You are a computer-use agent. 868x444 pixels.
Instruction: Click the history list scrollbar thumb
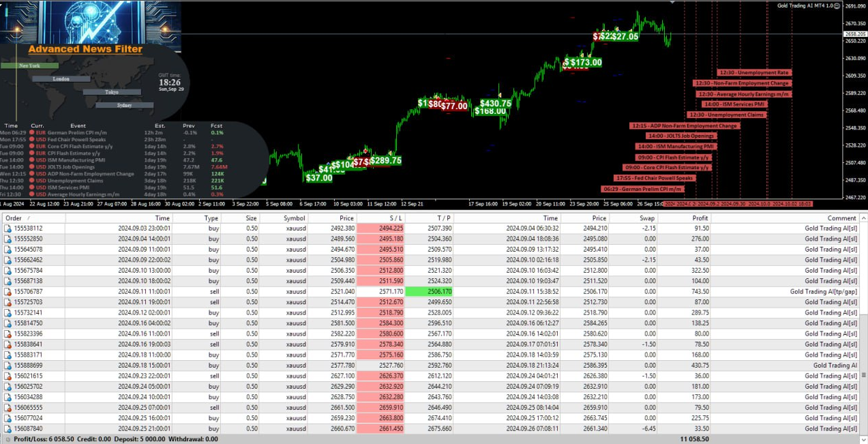tap(864, 375)
